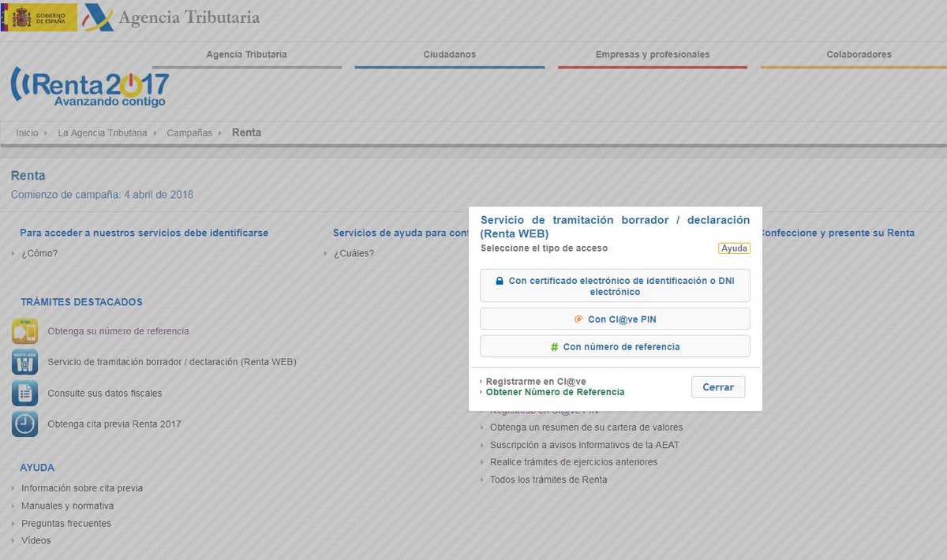Click the Renta 2017 Avanzando contigo logo
947x560 pixels.
point(89,88)
